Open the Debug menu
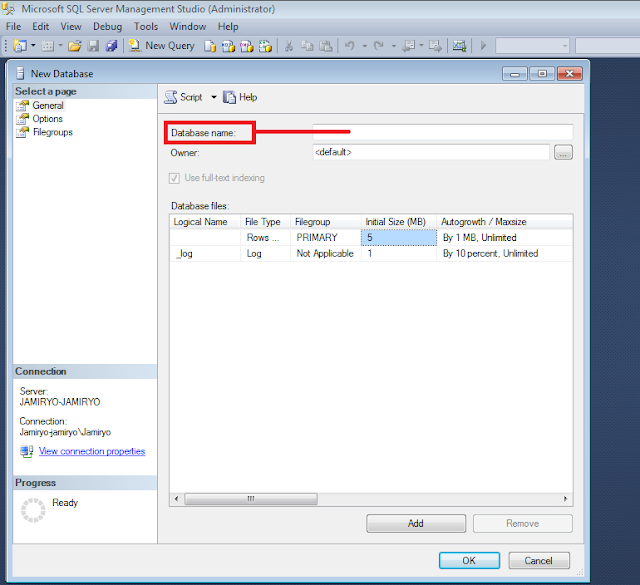640x585 pixels. click(x=107, y=27)
